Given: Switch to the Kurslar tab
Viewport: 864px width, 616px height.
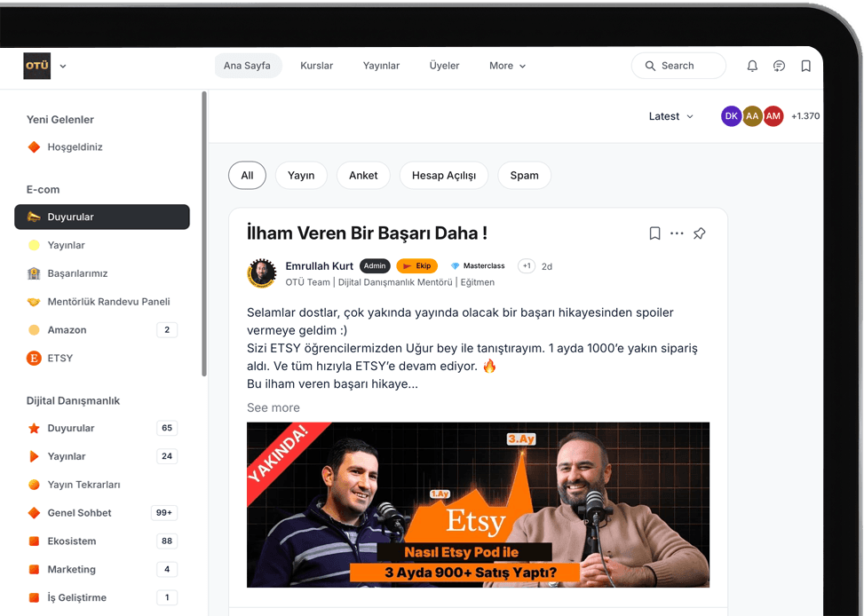Looking at the screenshot, I should tap(316, 66).
